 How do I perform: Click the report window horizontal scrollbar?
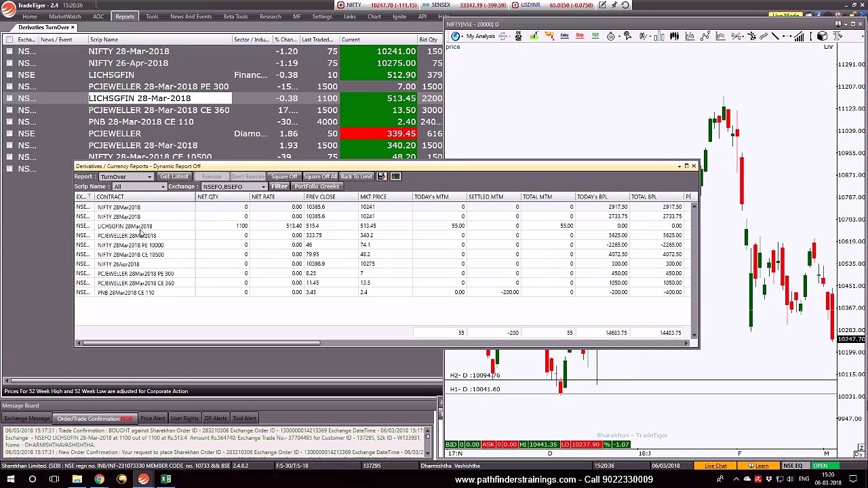point(201,343)
